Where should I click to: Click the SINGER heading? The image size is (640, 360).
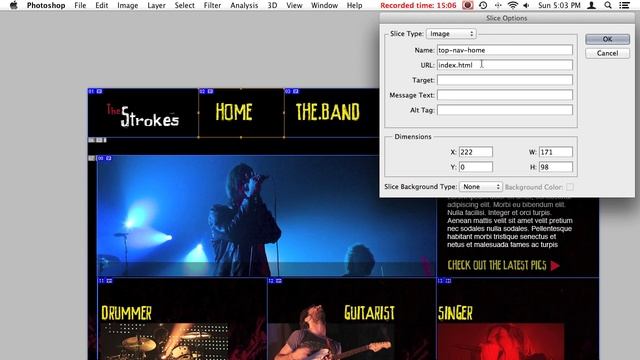455,313
